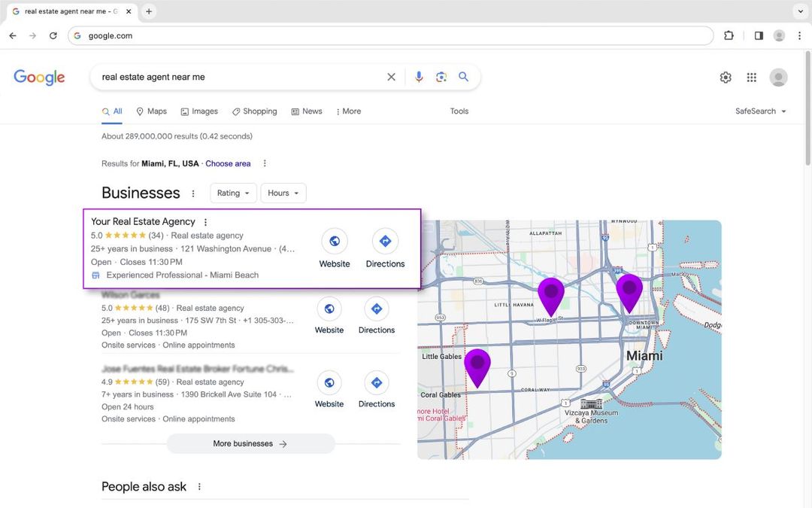Open three-dot menu beside Your Real Estate Agency
The image size is (812, 508).
point(205,222)
